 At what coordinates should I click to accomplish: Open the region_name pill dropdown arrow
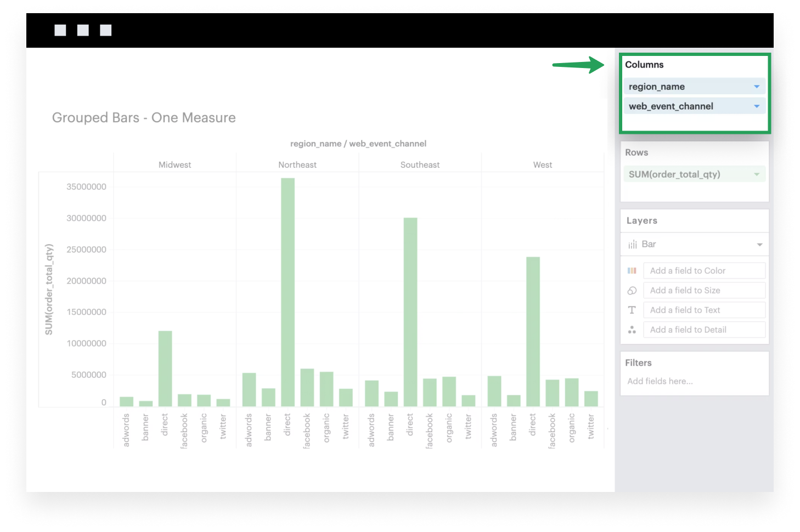pyautogui.click(x=757, y=87)
